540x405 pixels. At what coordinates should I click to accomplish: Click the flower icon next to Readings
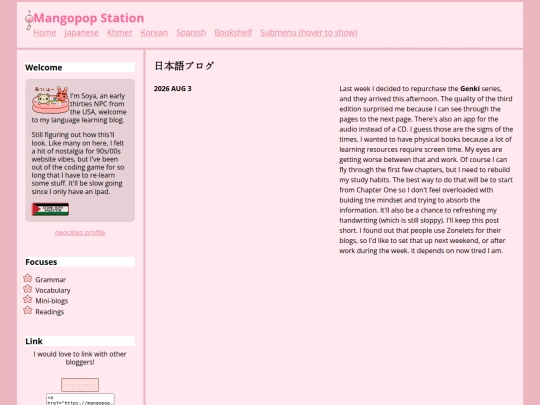pyautogui.click(x=28, y=310)
